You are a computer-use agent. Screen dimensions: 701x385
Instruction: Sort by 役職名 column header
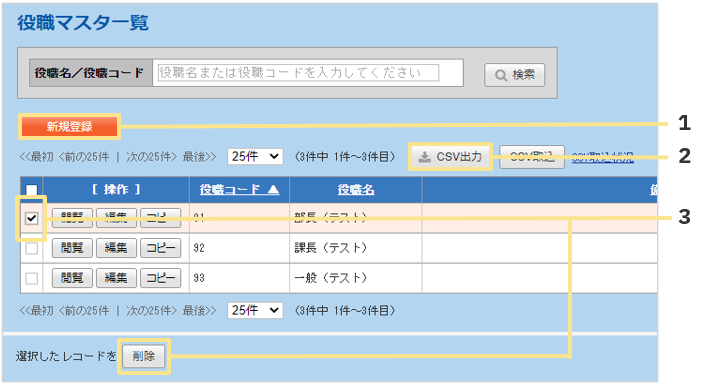[x=356, y=190]
